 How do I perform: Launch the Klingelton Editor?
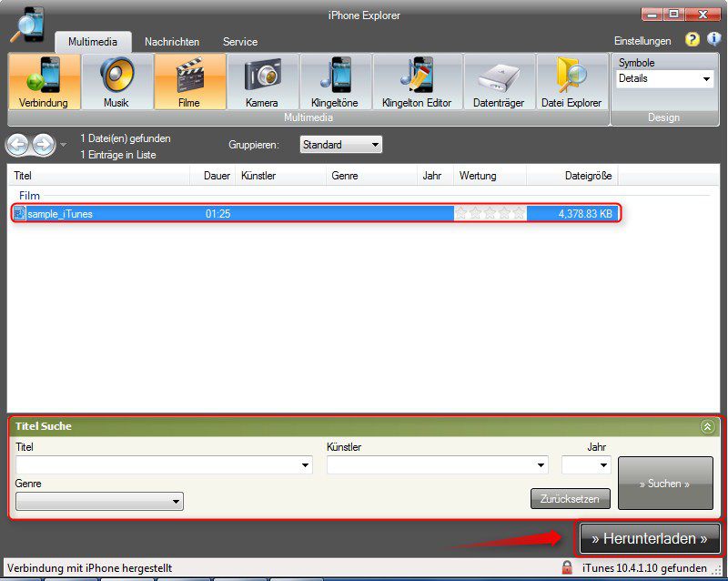(x=417, y=82)
